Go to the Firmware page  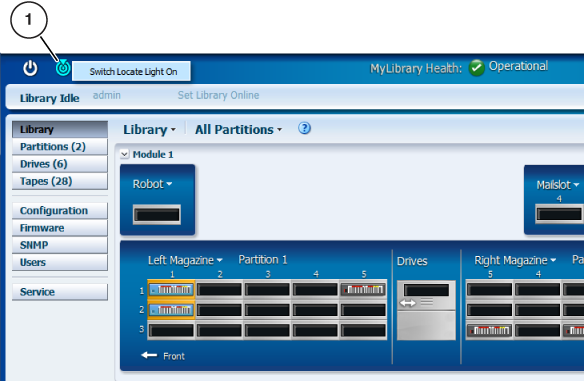[60, 228]
